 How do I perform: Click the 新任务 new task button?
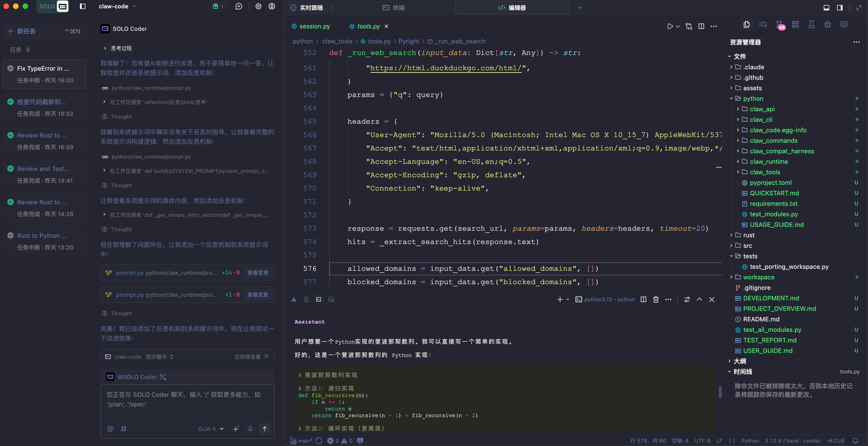point(26,31)
